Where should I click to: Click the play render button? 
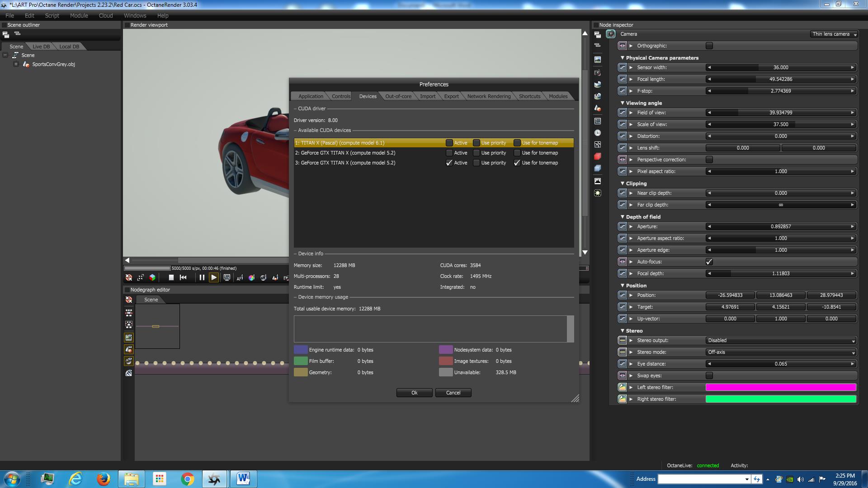tap(214, 277)
